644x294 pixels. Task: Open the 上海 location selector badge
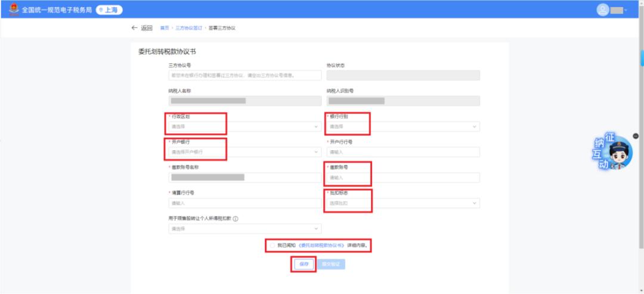tap(109, 10)
